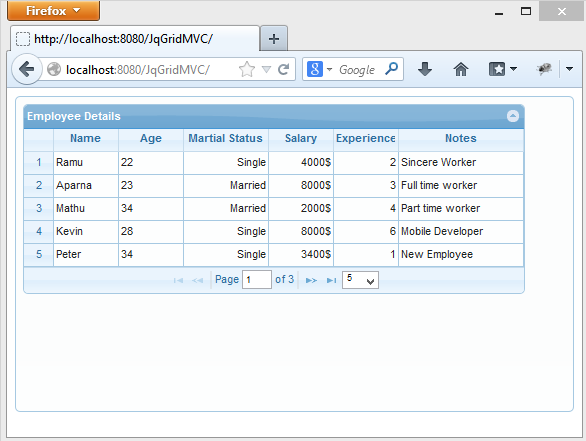The width and height of the screenshot is (586, 441).
Task: Sort by the Salary column header
Action: (x=301, y=138)
